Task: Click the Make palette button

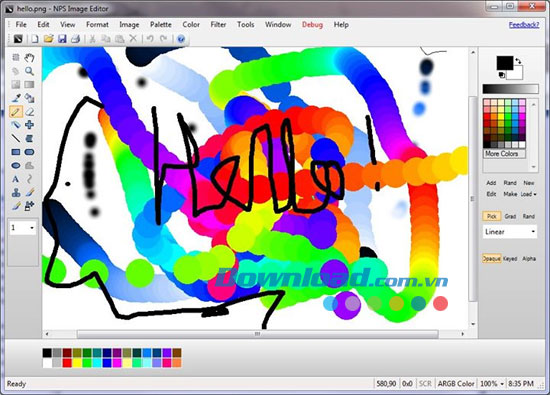Action: click(x=510, y=194)
